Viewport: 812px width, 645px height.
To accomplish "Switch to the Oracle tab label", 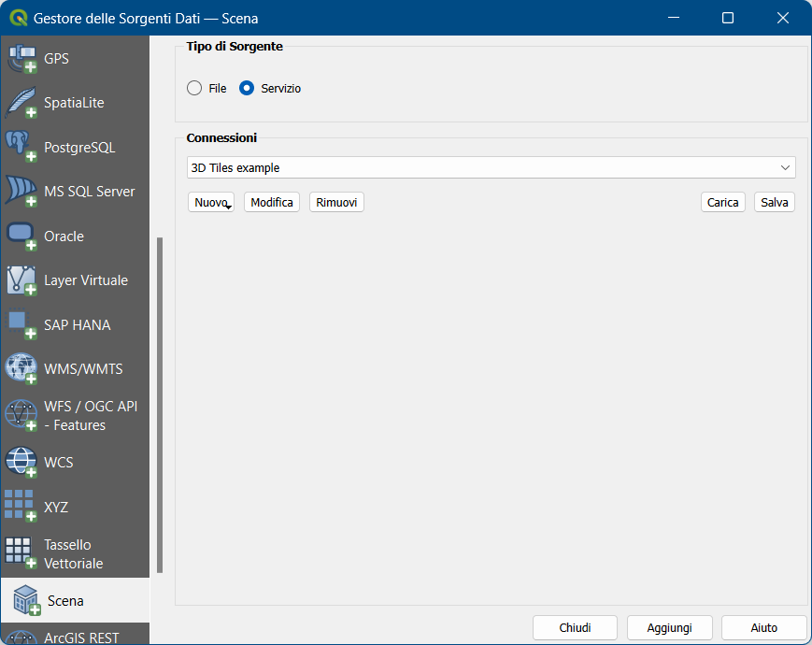I will (x=64, y=236).
